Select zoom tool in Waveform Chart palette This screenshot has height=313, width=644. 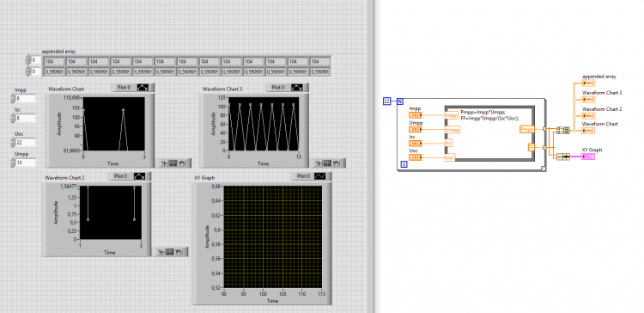point(173,163)
